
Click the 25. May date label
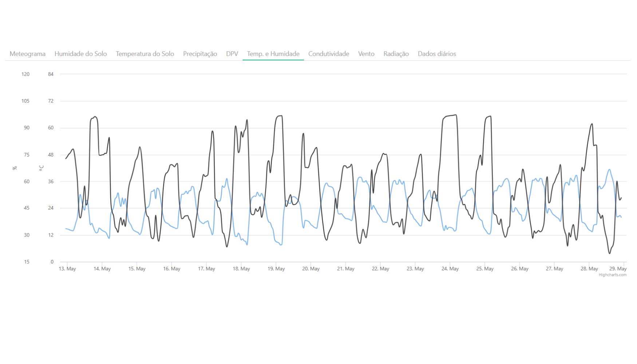click(x=484, y=269)
